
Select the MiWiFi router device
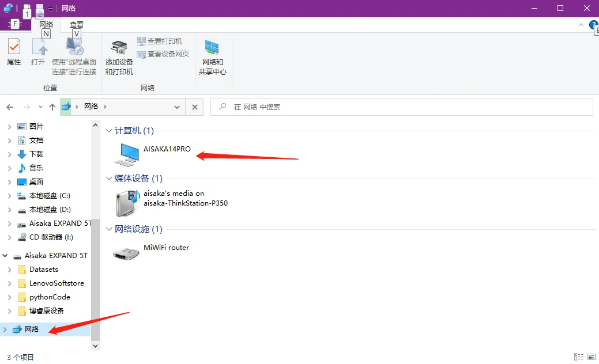click(x=125, y=253)
